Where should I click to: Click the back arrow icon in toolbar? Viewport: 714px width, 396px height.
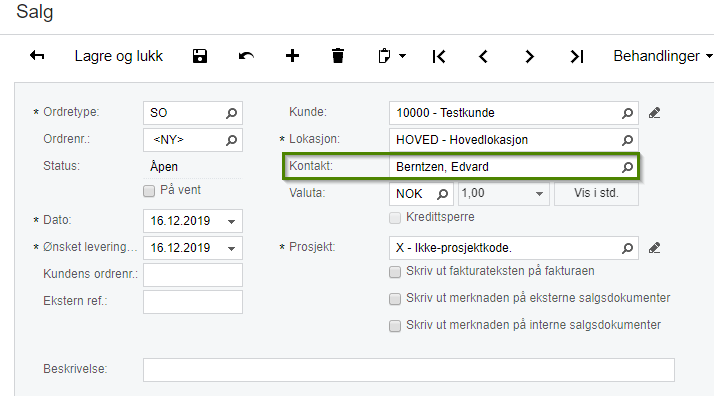[37, 56]
